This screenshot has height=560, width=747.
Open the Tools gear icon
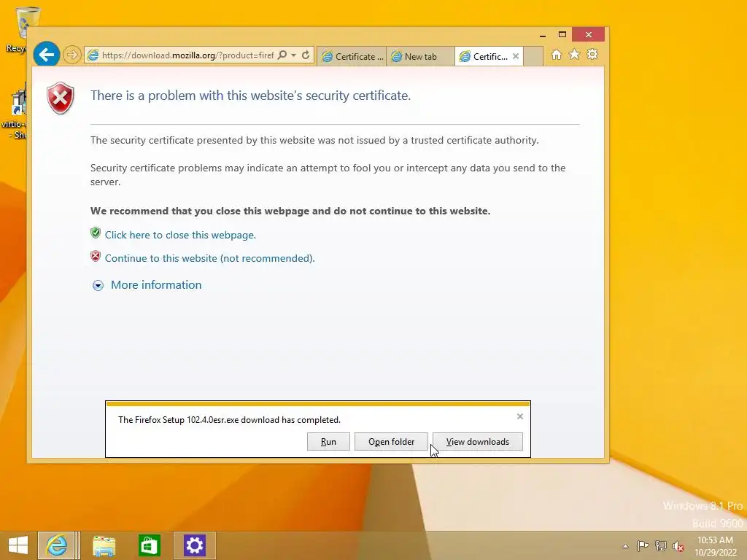pos(592,54)
